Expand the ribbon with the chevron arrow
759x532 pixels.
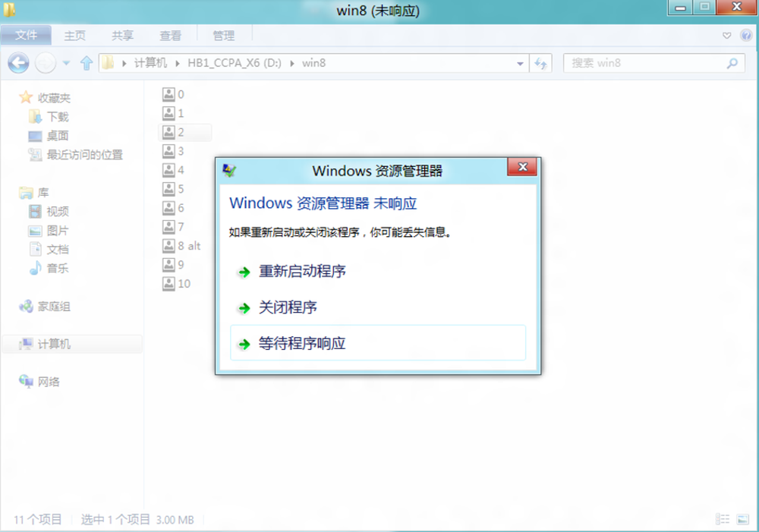[x=726, y=36]
